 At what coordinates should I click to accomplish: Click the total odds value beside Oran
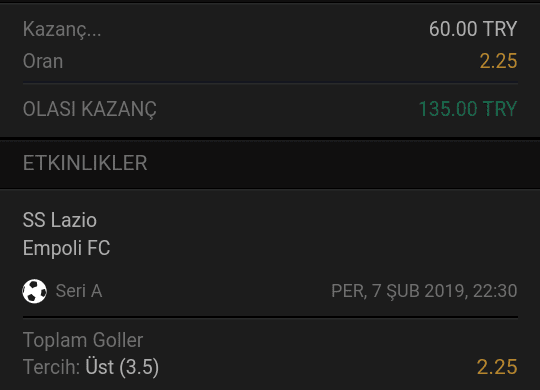[x=498, y=61]
